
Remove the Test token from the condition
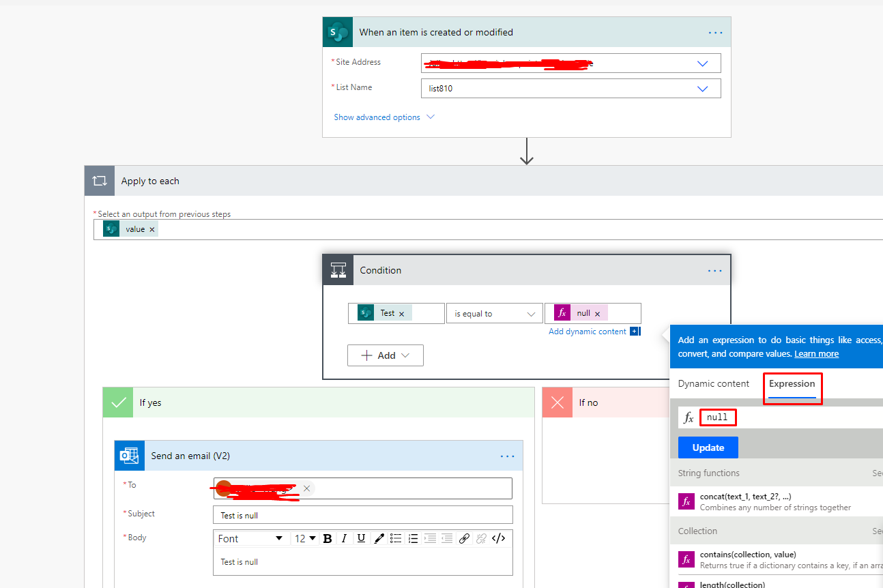(x=401, y=314)
